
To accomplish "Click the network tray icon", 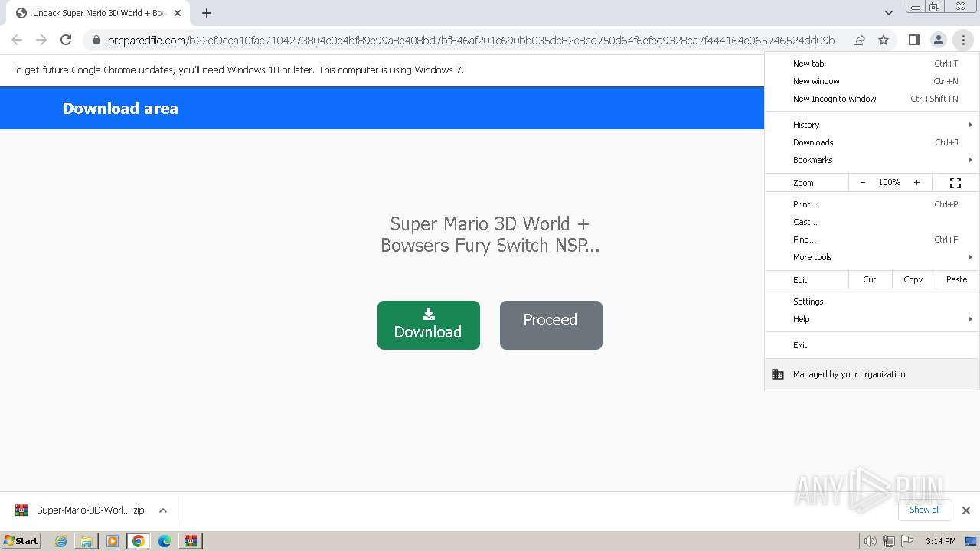I will [x=888, y=541].
